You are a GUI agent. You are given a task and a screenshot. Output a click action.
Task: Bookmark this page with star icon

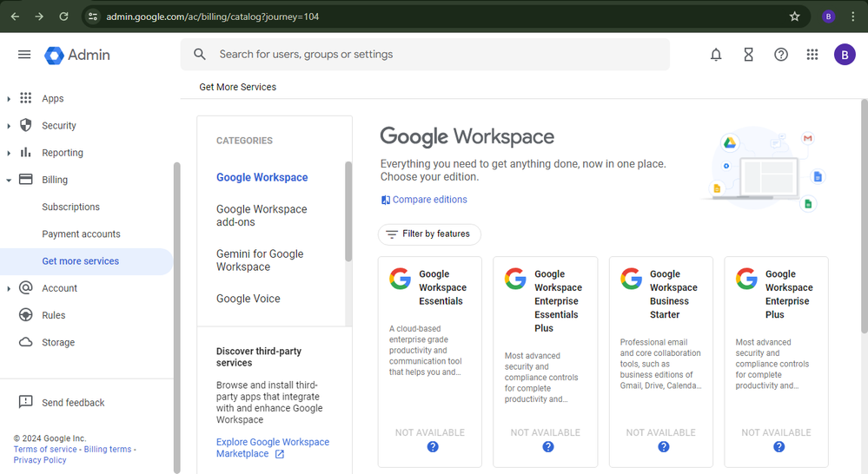794,16
